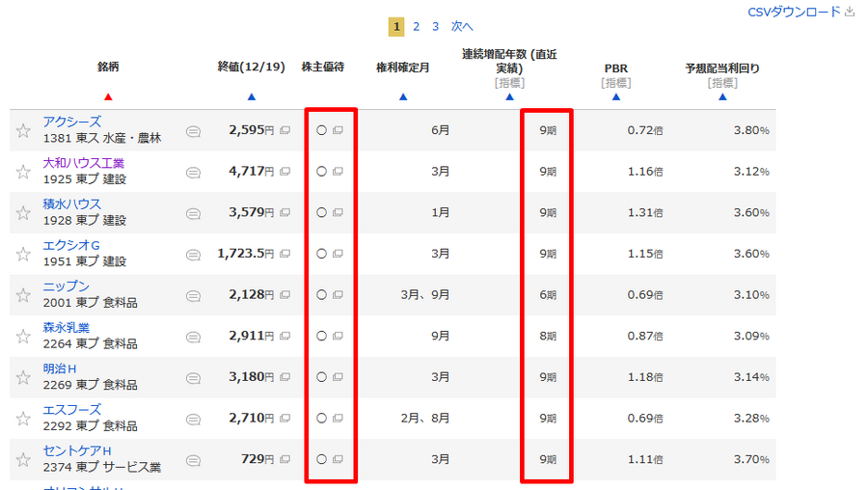
Task: Open 森永乳業 stock page
Action: 67,328
